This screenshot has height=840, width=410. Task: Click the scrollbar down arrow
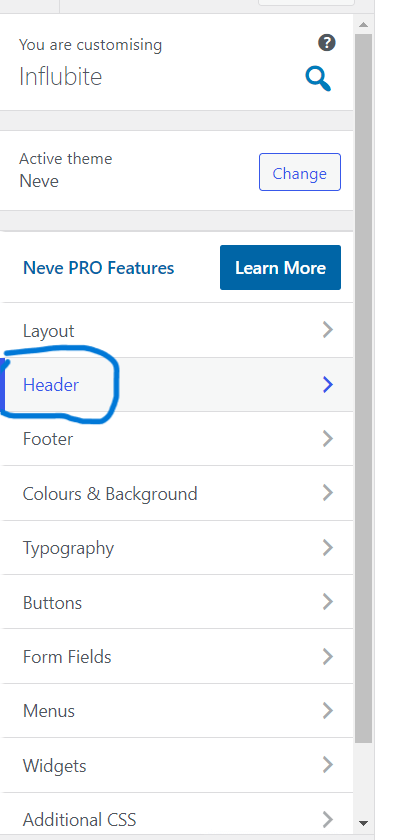point(363,823)
